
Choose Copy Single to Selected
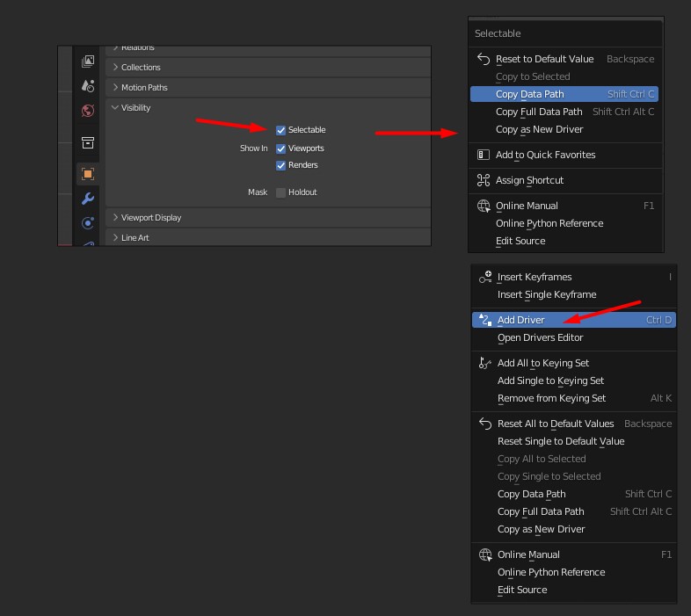[x=574, y=476]
